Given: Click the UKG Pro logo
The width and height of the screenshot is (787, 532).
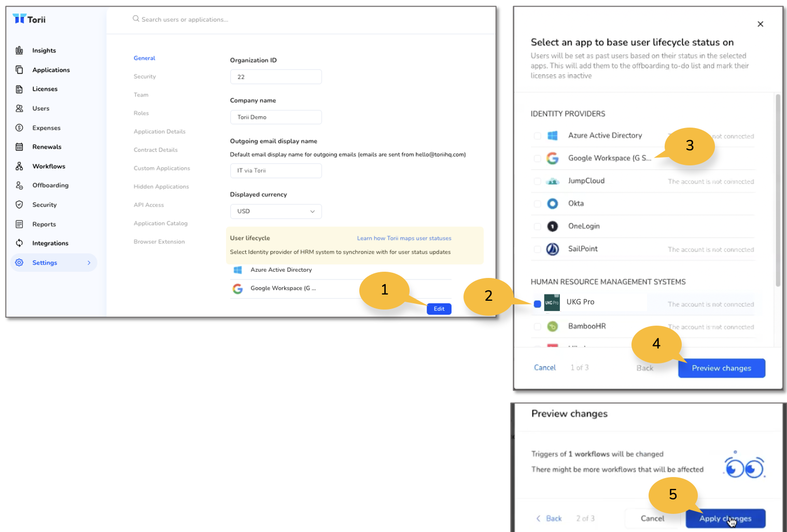Looking at the screenshot, I should 552,302.
